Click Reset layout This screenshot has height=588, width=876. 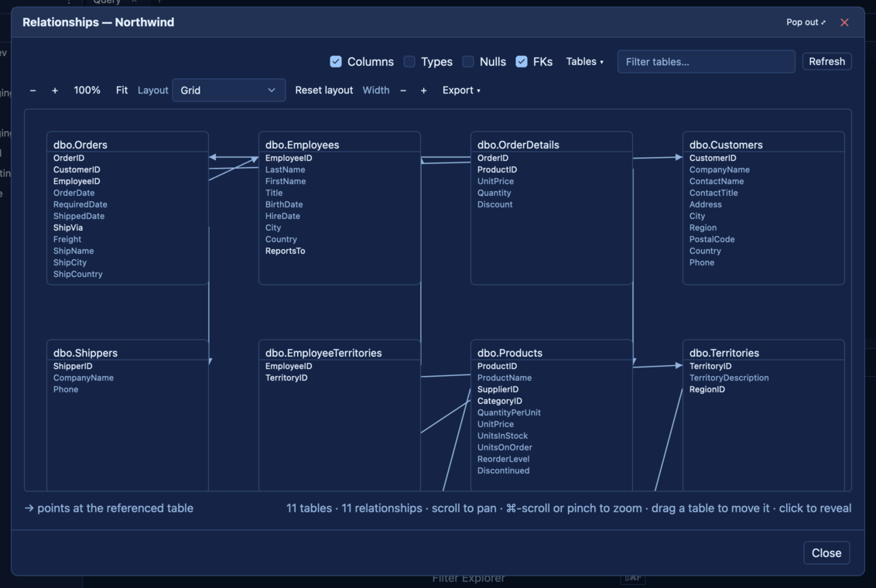(324, 91)
